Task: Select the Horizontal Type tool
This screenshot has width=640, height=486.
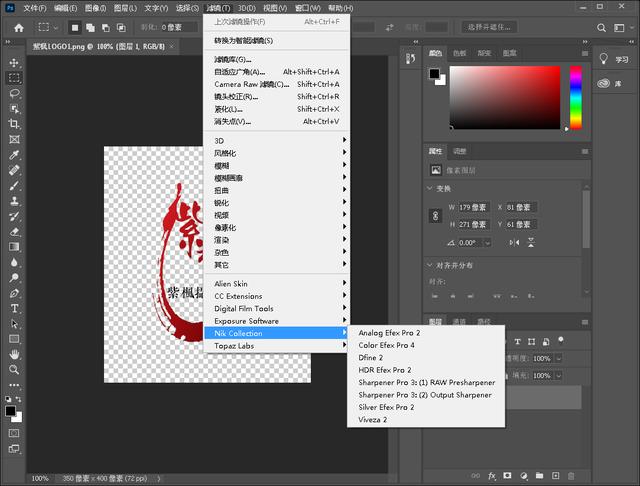Action: click(14, 308)
